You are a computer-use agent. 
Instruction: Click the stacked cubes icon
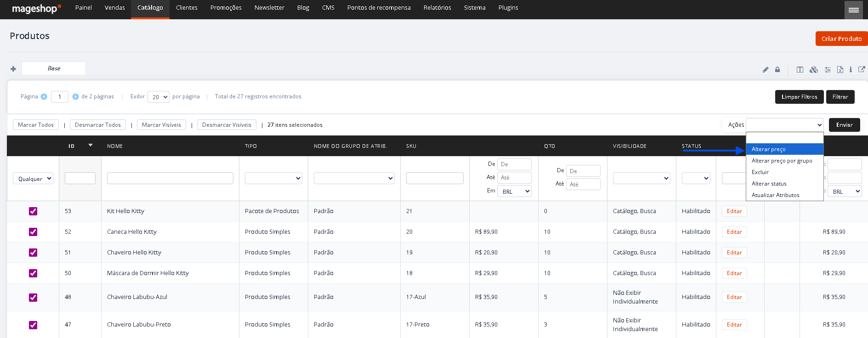(814, 70)
